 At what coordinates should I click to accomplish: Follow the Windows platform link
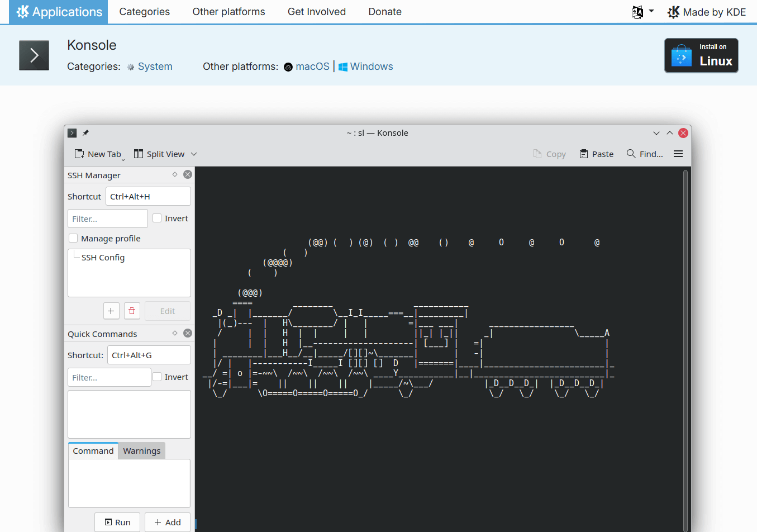(371, 66)
